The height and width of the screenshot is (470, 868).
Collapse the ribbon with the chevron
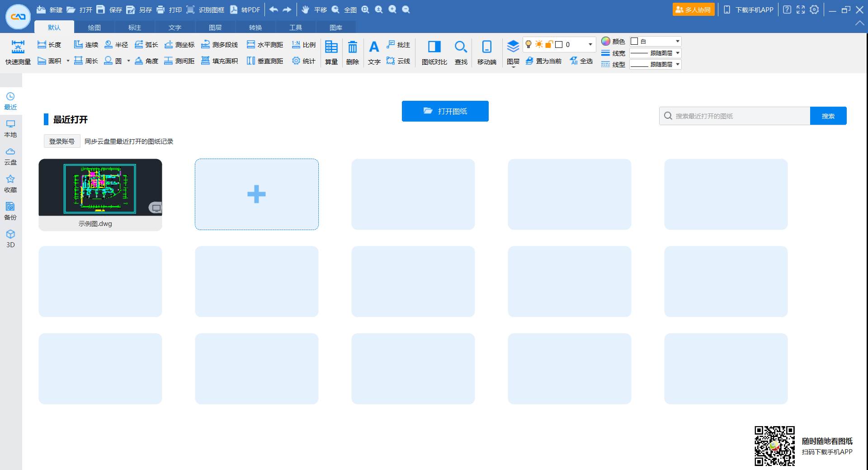click(859, 23)
